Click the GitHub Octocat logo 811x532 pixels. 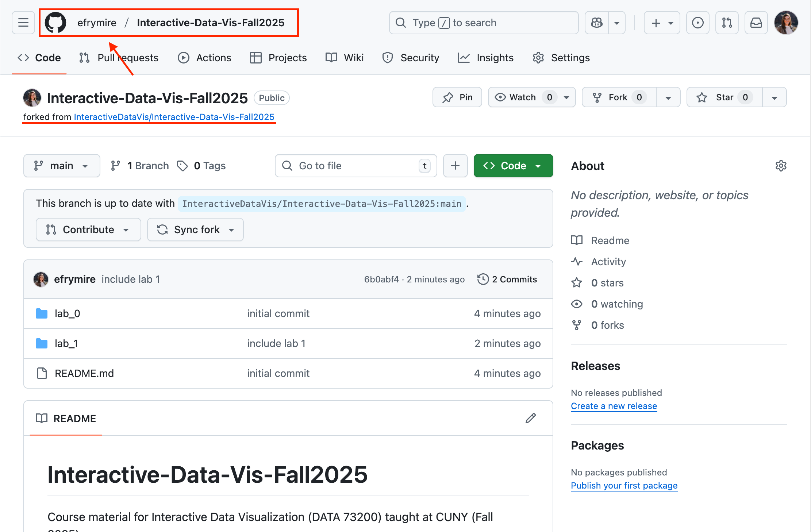[55, 23]
